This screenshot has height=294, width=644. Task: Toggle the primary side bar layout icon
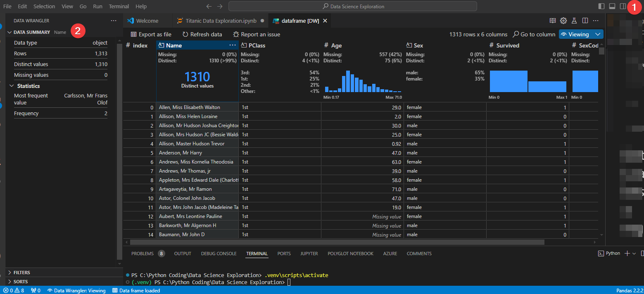click(601, 6)
